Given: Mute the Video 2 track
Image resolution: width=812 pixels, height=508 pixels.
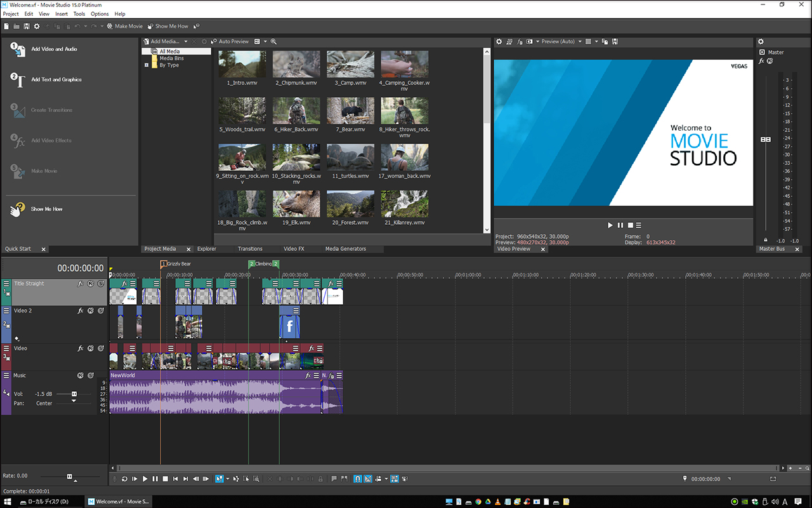Looking at the screenshot, I should tap(91, 311).
